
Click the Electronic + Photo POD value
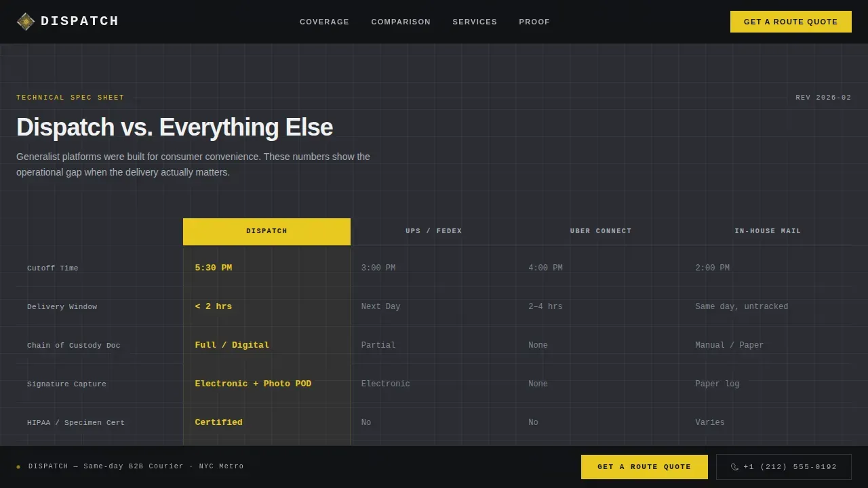point(253,384)
